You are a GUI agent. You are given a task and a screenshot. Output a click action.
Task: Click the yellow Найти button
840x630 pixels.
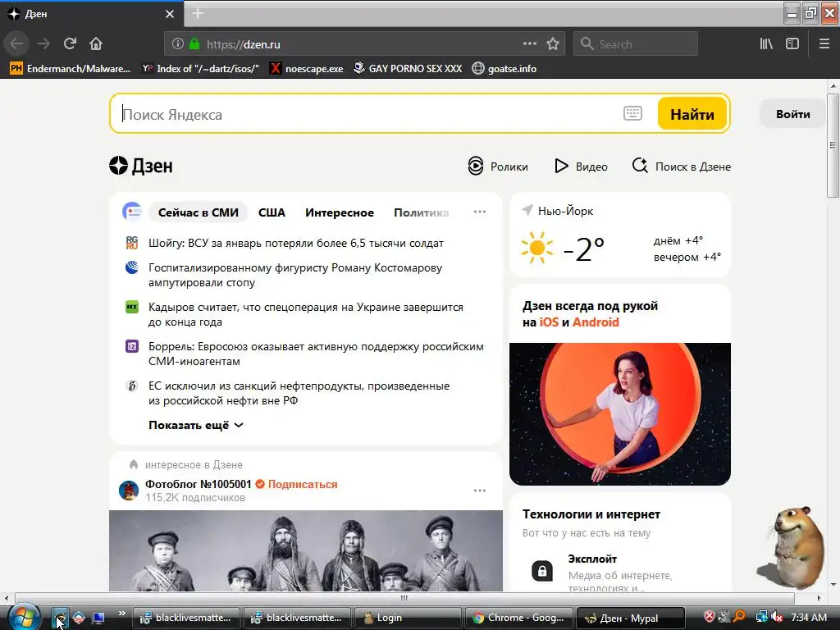692,114
